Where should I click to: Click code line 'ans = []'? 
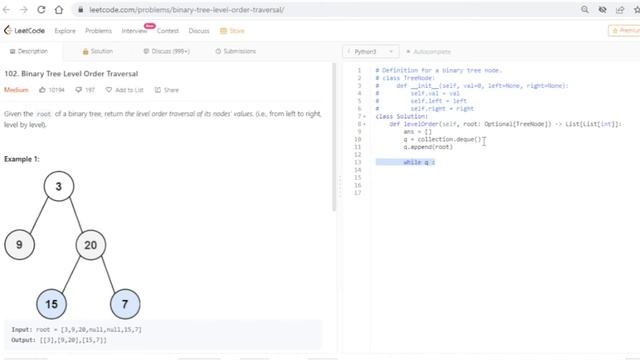pyautogui.click(x=417, y=132)
